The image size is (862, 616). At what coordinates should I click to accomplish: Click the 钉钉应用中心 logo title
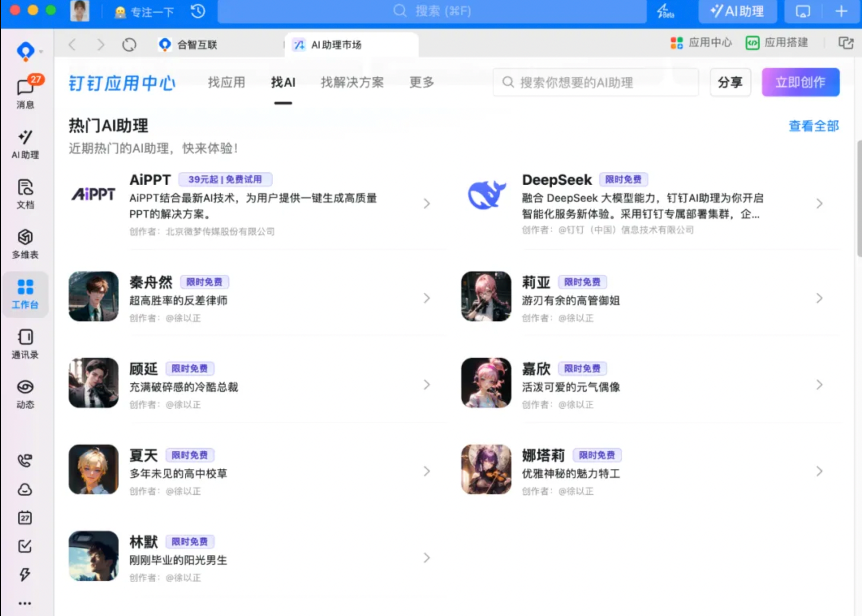[122, 83]
